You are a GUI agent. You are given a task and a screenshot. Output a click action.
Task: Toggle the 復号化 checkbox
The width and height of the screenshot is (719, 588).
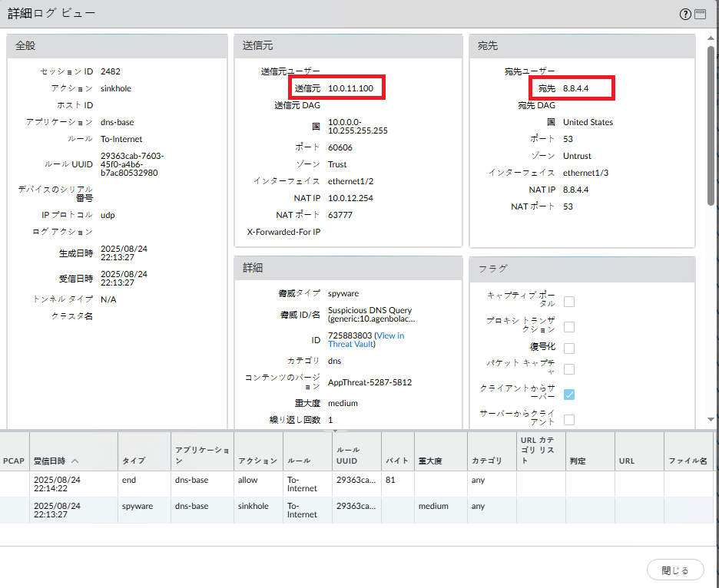[x=569, y=348]
